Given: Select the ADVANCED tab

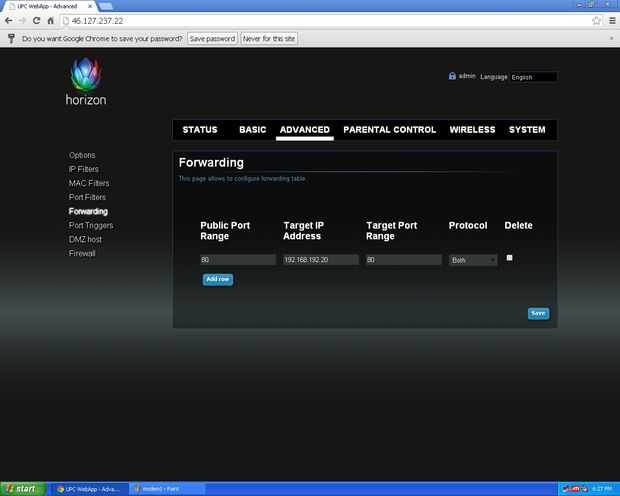Looking at the screenshot, I should pos(304,130).
